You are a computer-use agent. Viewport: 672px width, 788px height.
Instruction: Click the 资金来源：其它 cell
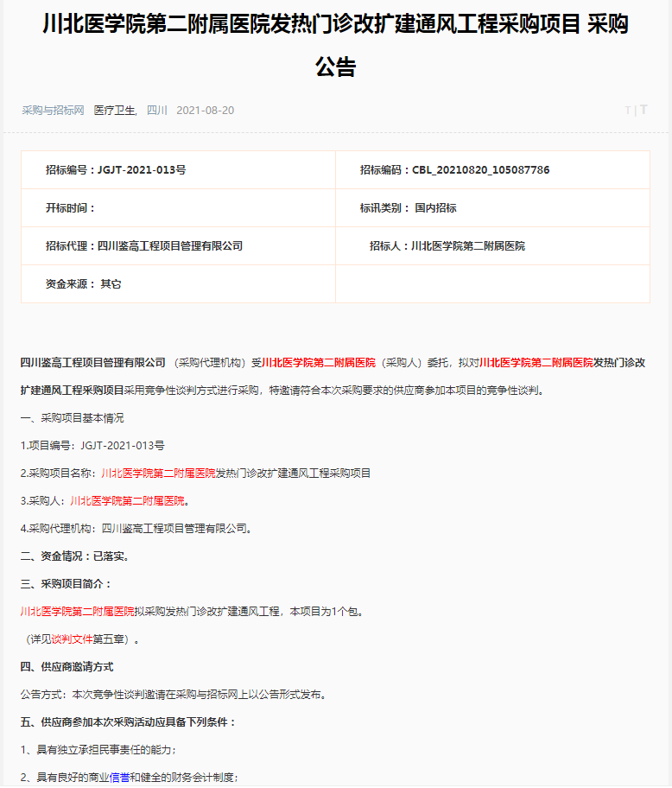(x=178, y=284)
